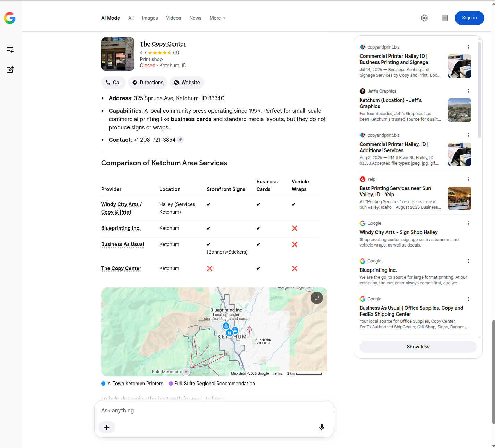495x448 pixels.
Task: Open options menu for Business As Usual source
Action: pos(468,299)
